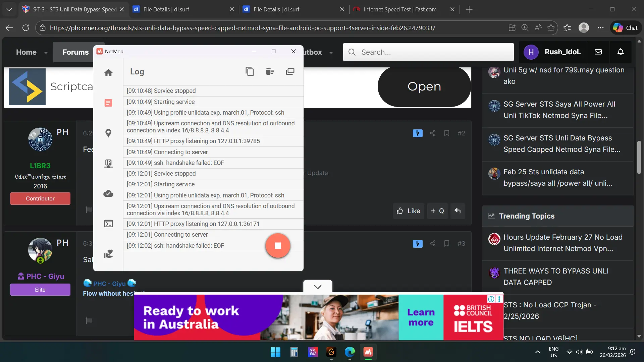The height and width of the screenshot is (362, 644).
Task: Switch to first File Details dl.surf tab
Action: pyautogui.click(x=183, y=9)
